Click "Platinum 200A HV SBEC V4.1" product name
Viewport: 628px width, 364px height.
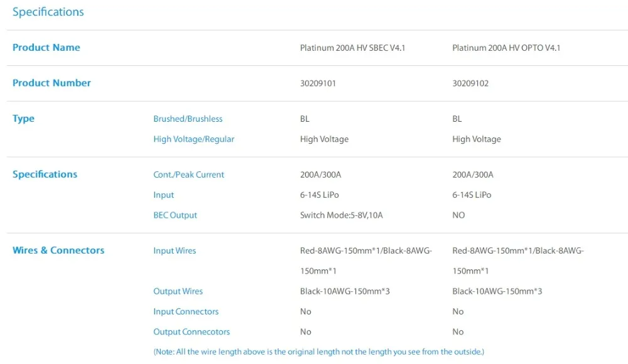352,48
